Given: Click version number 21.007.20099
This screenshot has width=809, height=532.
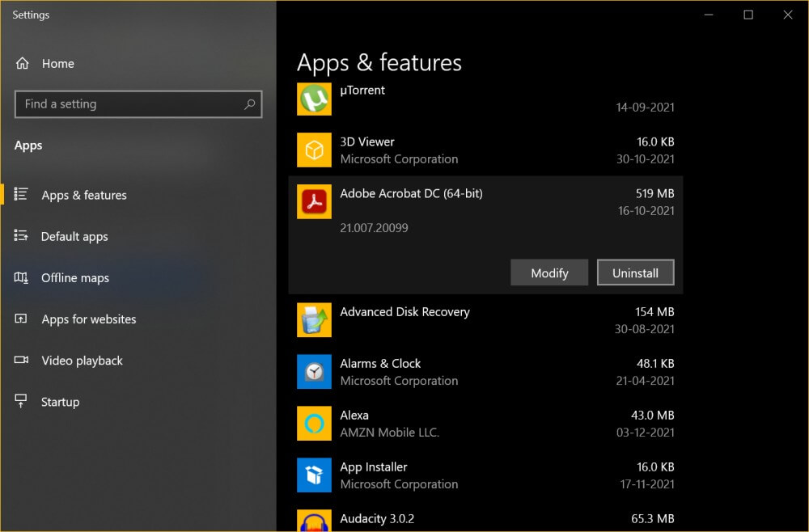Looking at the screenshot, I should tap(374, 227).
